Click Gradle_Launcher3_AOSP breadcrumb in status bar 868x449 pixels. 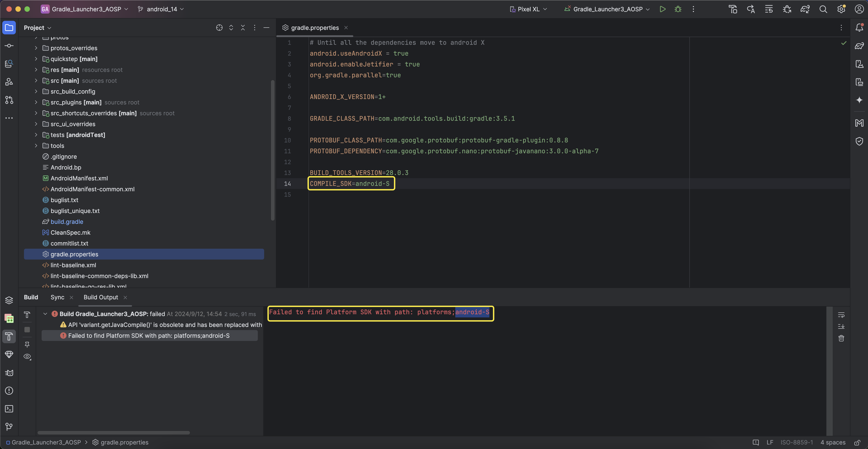click(43, 443)
